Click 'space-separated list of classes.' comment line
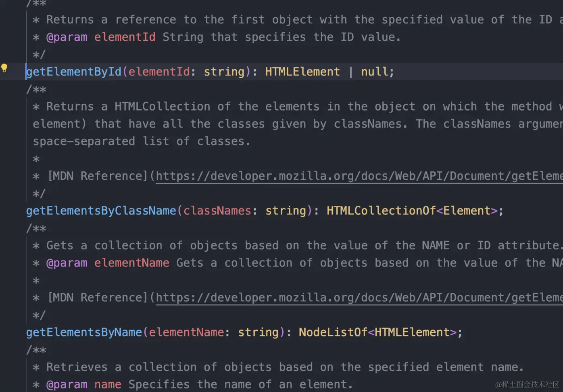The height and width of the screenshot is (392, 563). tap(142, 142)
